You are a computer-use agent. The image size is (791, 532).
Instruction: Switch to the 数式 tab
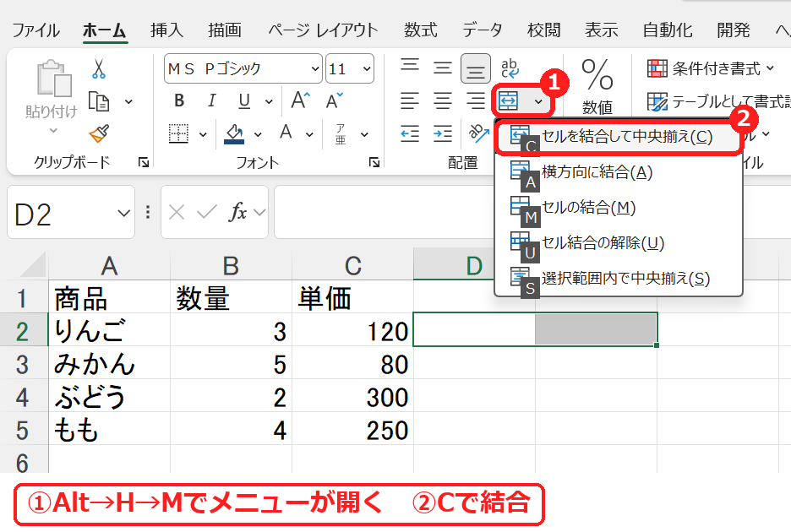(420, 30)
